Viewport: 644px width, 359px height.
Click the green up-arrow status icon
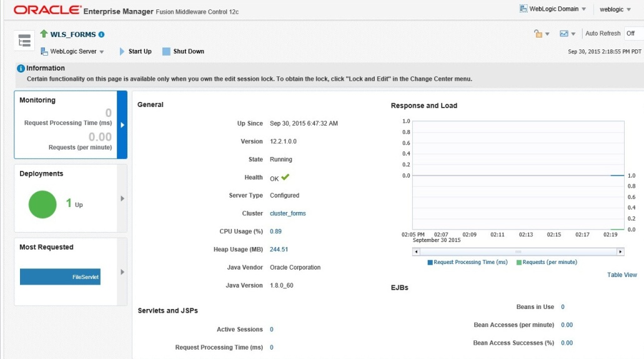coord(44,33)
